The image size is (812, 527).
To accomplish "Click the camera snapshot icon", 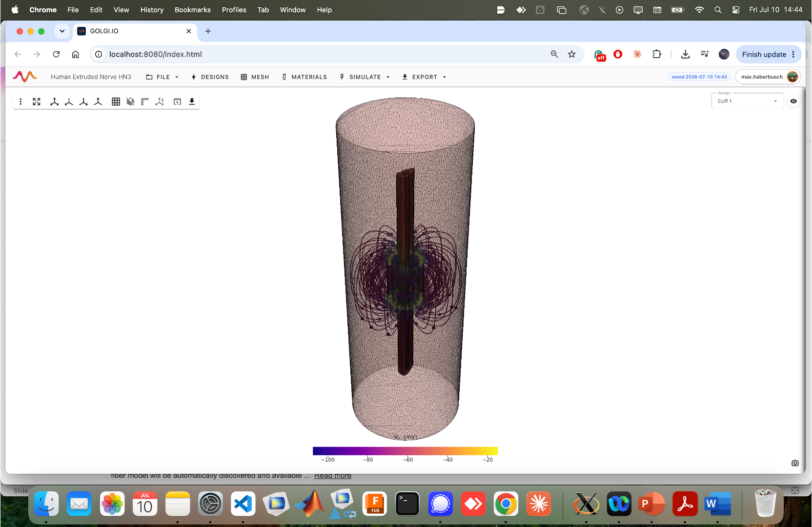I will tap(795, 463).
